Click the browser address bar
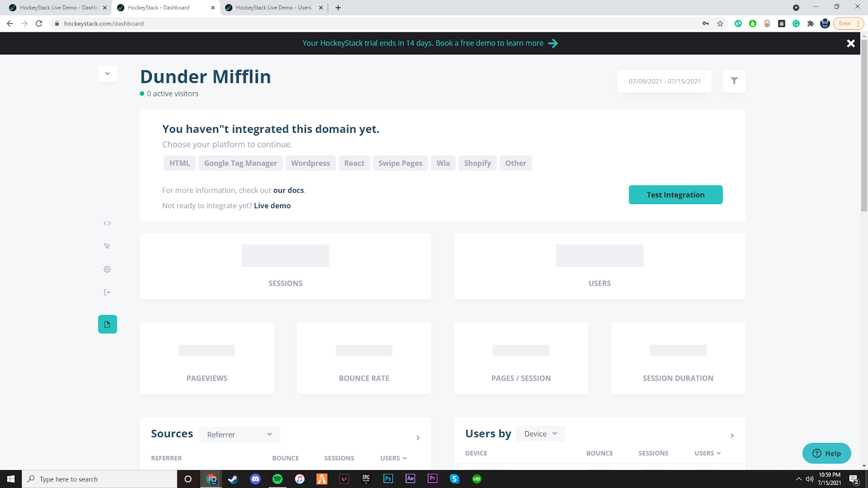 point(374,23)
